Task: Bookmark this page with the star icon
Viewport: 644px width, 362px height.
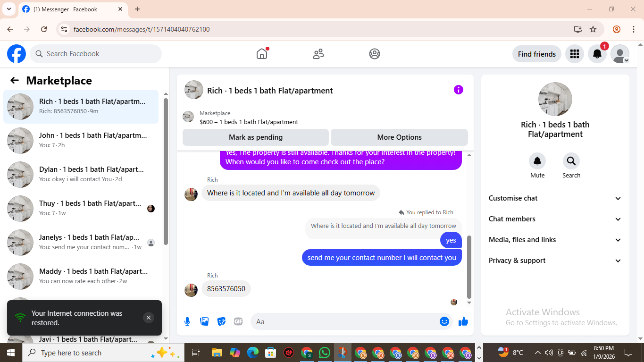Action: tap(593, 29)
